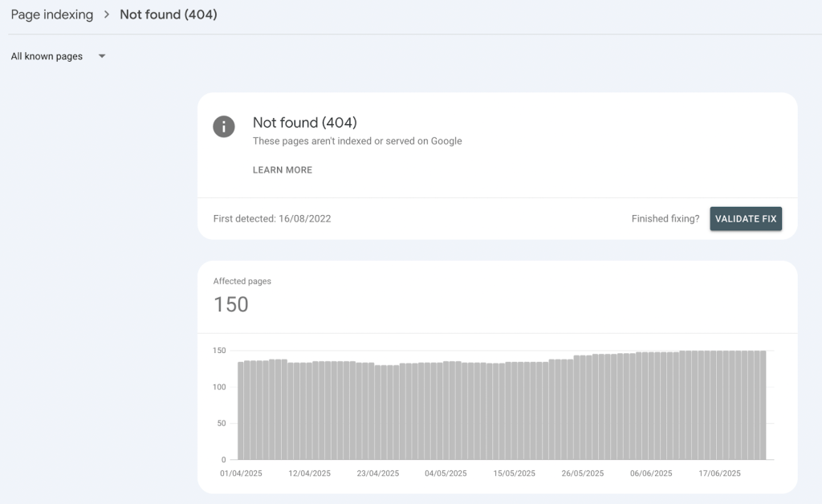Click the affected pages count 150

point(231,304)
